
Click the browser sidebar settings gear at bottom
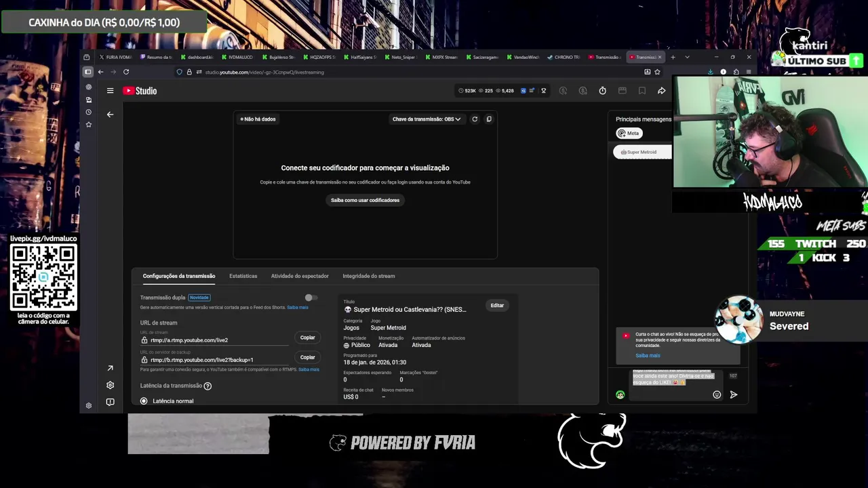point(88,405)
